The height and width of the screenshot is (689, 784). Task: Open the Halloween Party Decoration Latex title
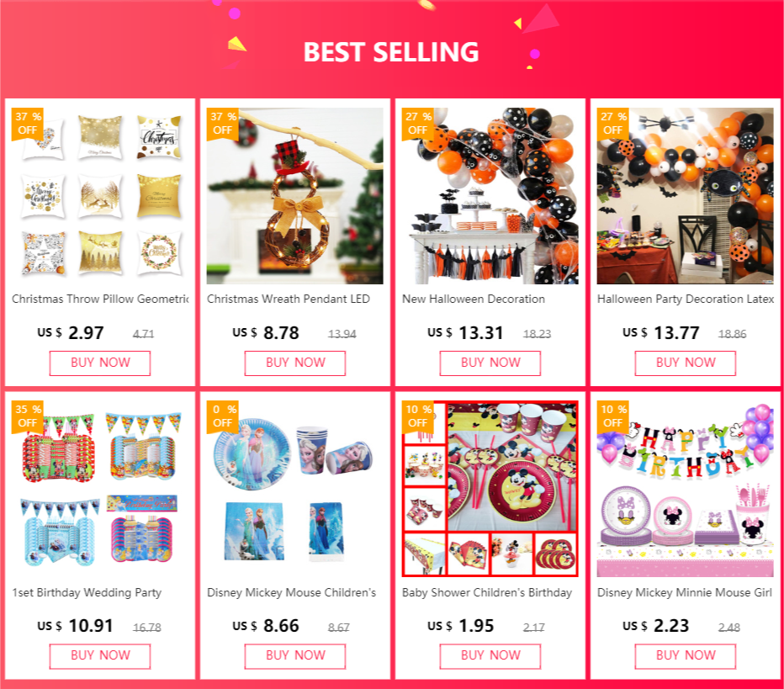[686, 299]
